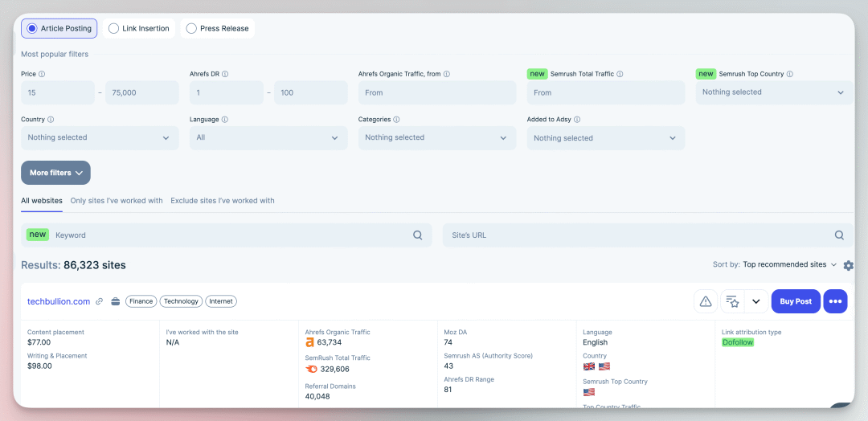Open the Added to Adsy dropdown
This screenshot has height=421, width=868.
(606, 138)
